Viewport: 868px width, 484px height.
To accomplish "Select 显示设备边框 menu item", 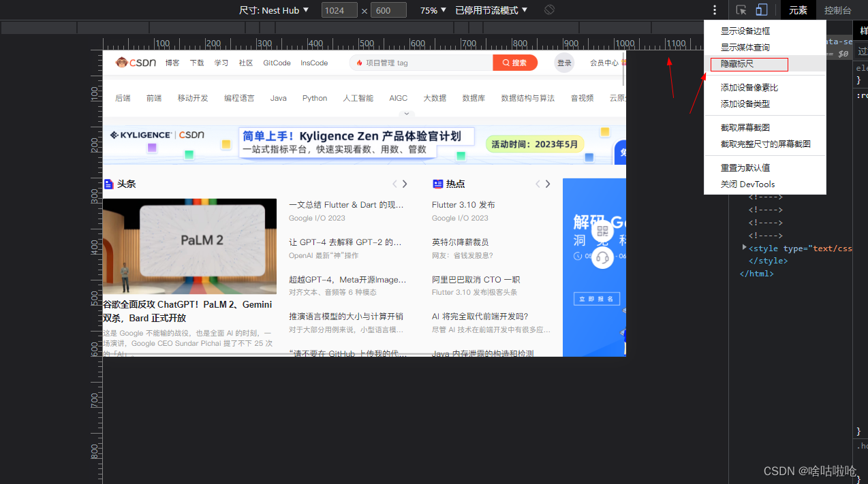I will (x=765, y=31).
